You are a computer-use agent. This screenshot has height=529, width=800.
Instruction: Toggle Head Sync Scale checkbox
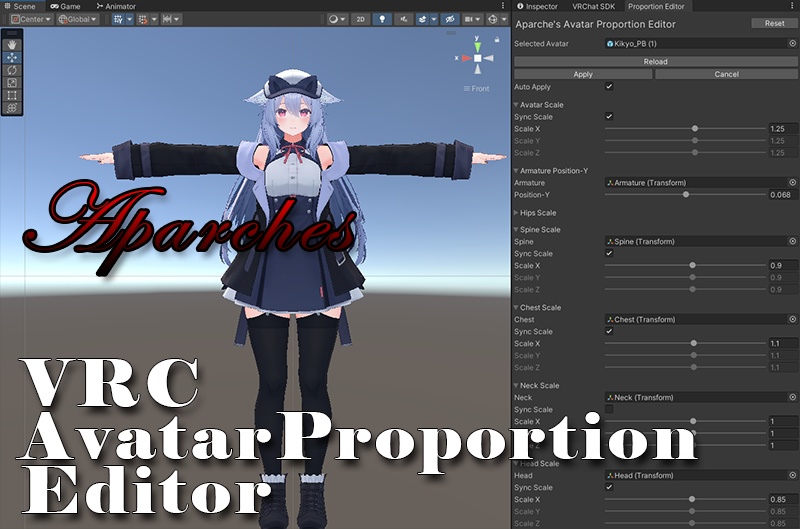tap(609, 487)
